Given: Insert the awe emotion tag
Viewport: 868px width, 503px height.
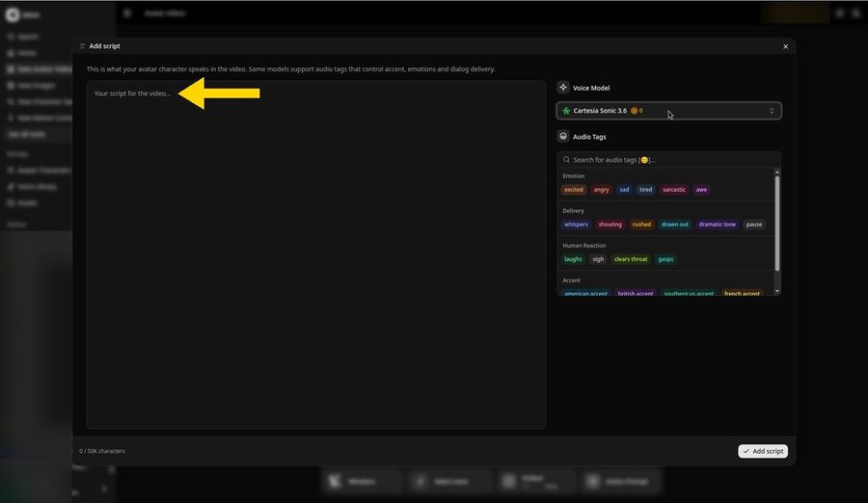Looking at the screenshot, I should (701, 189).
